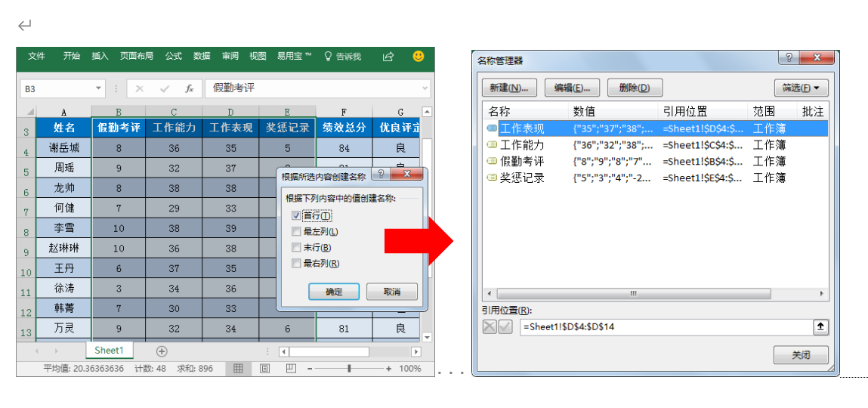Click the formula bar confirm checkmark icon
Viewport: 868px width, 408px height.
point(165,88)
